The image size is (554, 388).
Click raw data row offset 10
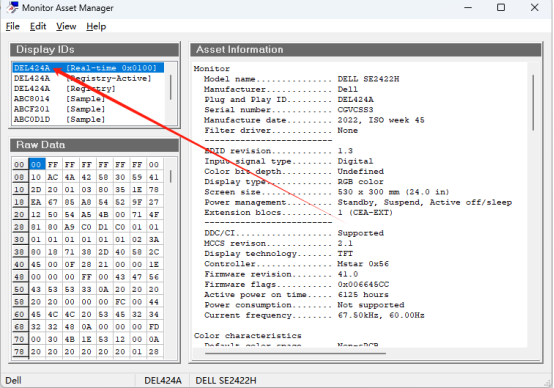tap(19, 189)
